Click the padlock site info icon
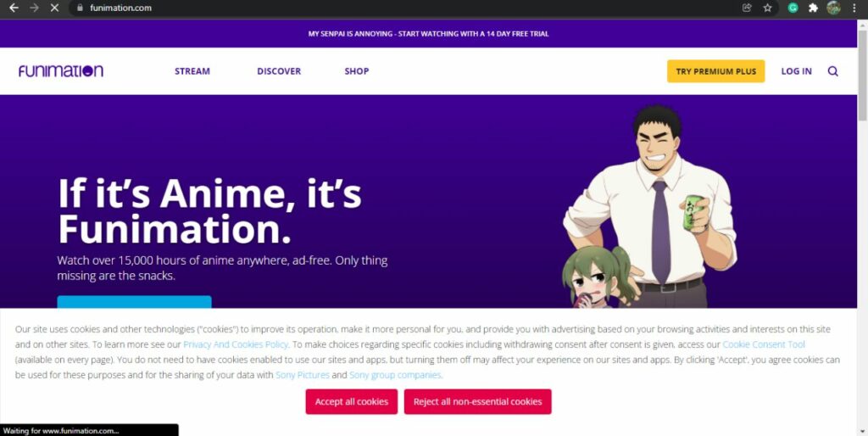The width and height of the screenshot is (868, 436). click(81, 8)
